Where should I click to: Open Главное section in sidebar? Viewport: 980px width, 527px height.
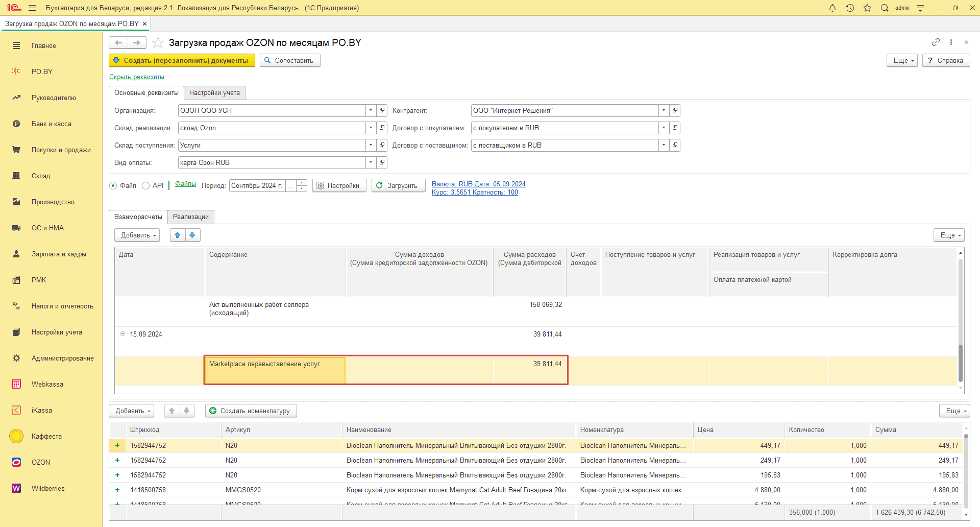click(x=44, y=45)
